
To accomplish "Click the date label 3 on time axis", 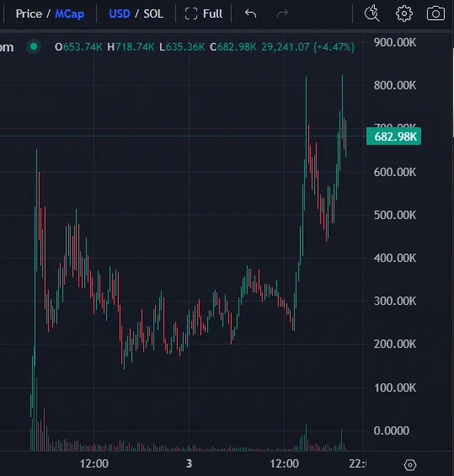I will [x=189, y=463].
